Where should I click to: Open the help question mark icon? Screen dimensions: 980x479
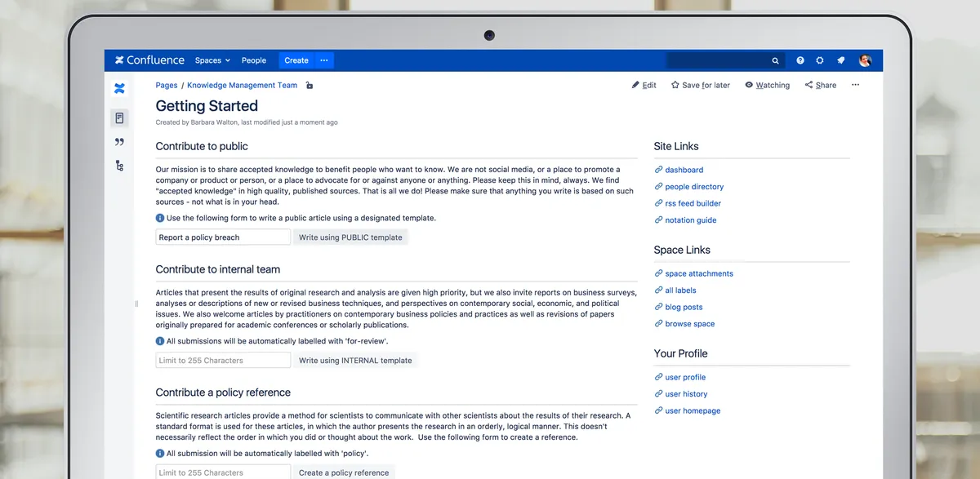coord(800,60)
